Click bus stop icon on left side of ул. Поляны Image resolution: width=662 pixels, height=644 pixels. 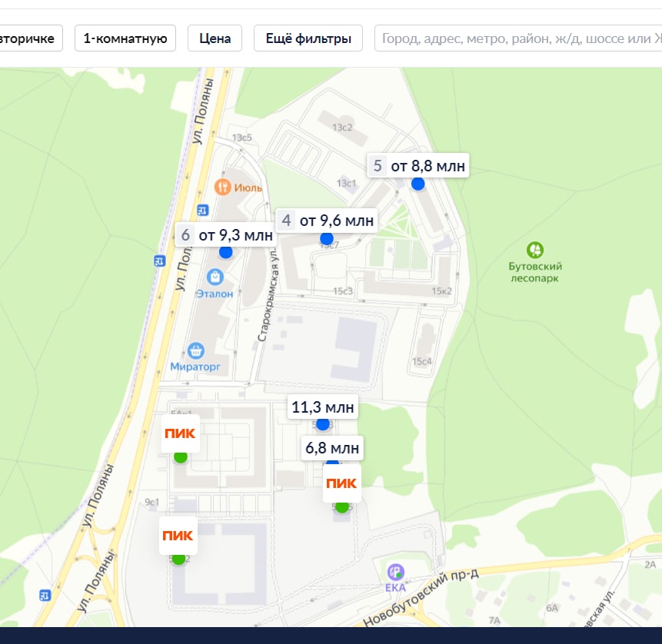pos(160,261)
